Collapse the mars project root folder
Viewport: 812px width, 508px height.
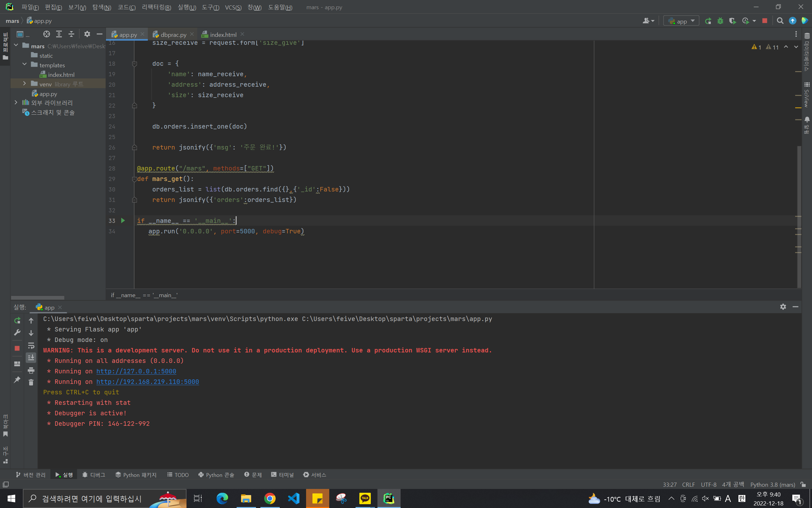coord(16,45)
